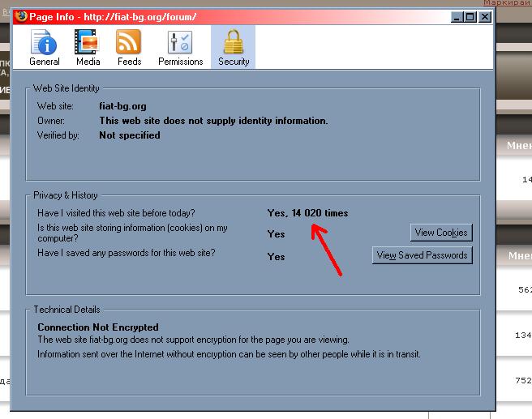Viewport: 532px width, 419px height.
Task: Open the Feeds panel
Action: click(129, 47)
